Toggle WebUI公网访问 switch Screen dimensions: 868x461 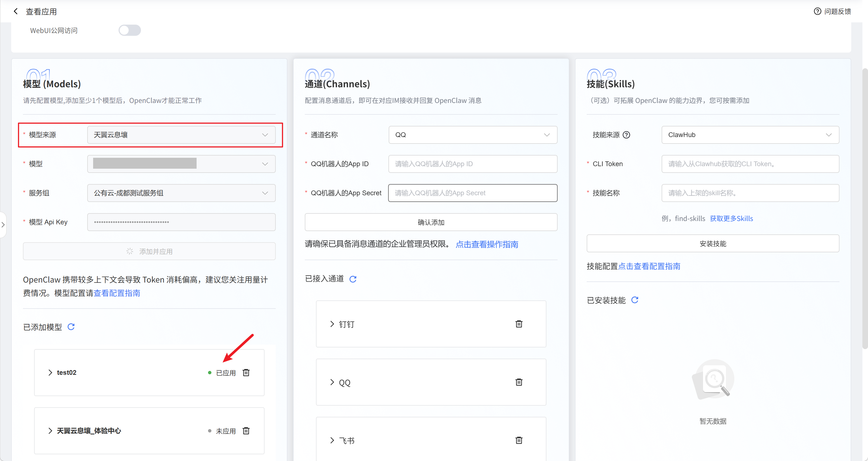[x=130, y=30]
